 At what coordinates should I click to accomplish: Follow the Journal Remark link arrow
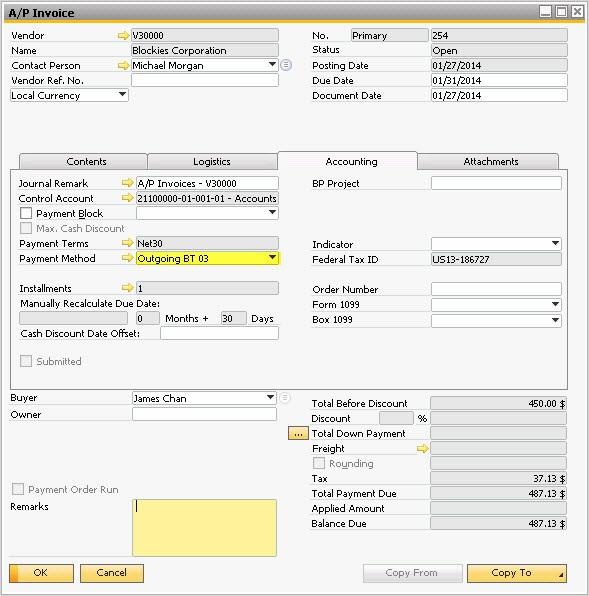tap(127, 183)
